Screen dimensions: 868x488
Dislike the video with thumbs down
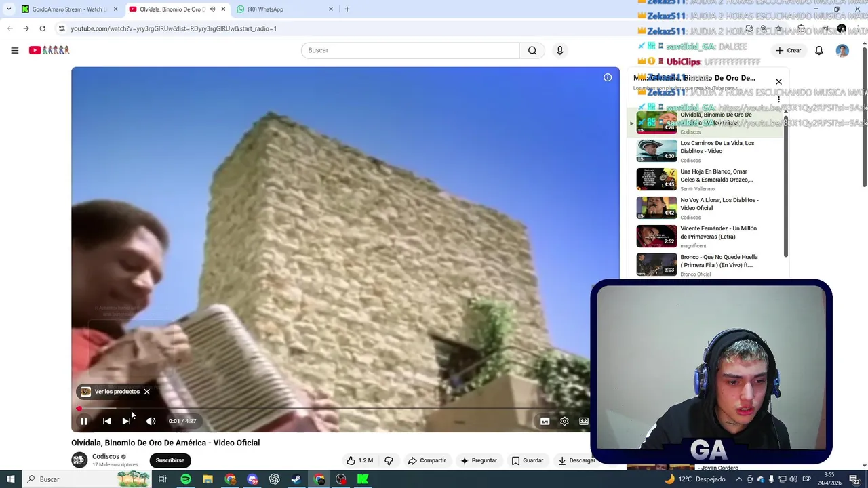pyautogui.click(x=389, y=460)
